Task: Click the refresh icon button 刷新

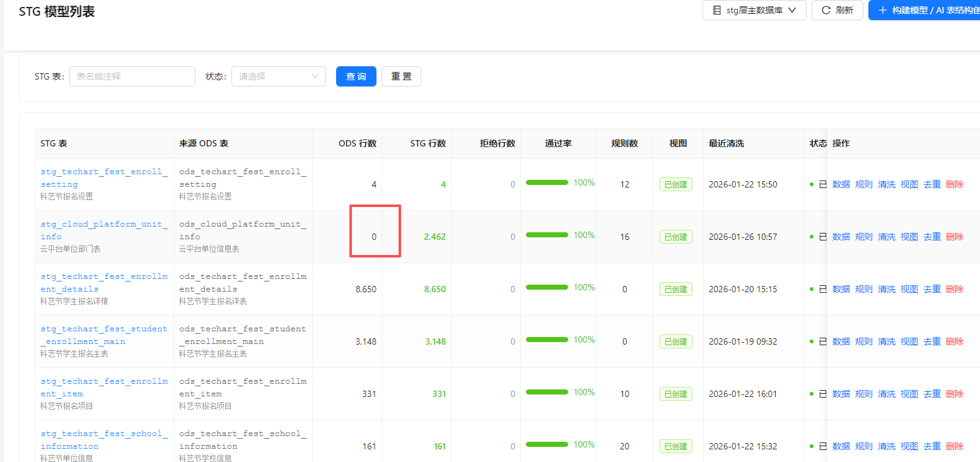Action: [x=837, y=10]
